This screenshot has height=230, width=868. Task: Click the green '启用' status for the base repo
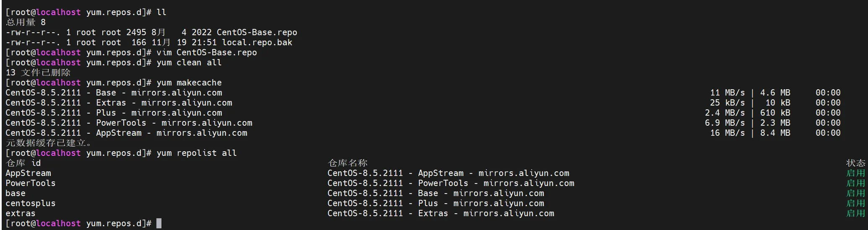pyautogui.click(x=855, y=193)
